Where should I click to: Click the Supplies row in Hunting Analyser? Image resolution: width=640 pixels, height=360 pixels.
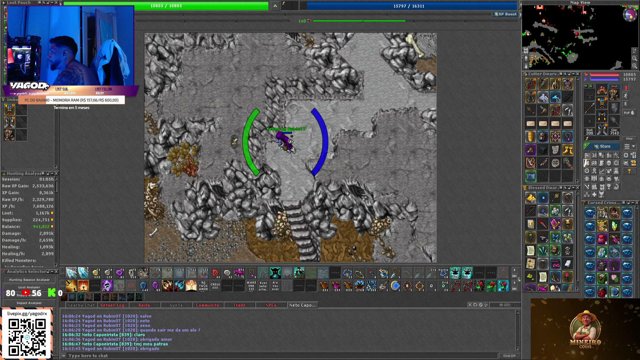pyautogui.click(x=28, y=220)
